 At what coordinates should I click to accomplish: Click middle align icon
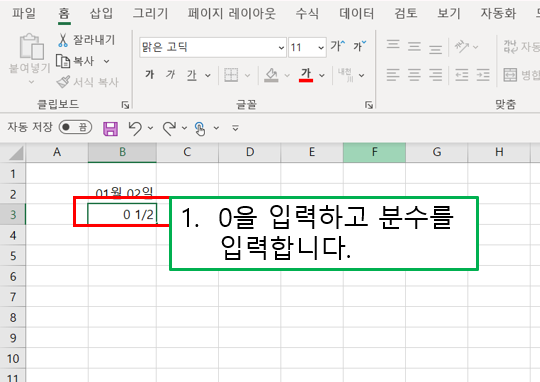(x=414, y=46)
